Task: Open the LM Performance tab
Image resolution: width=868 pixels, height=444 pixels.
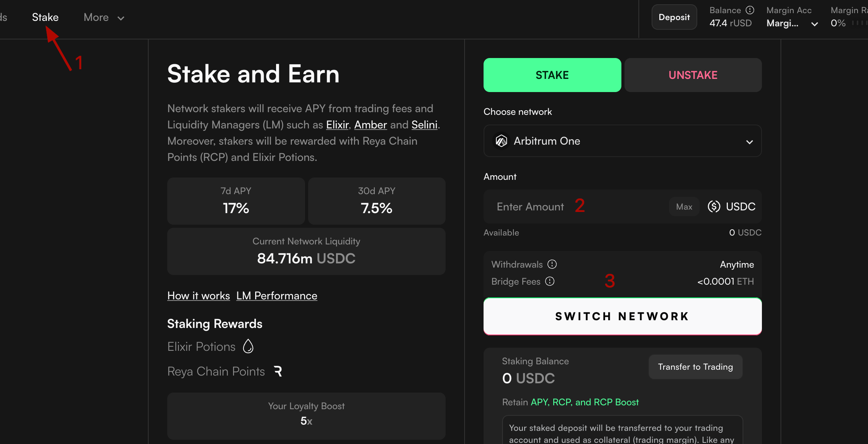Action: (276, 295)
